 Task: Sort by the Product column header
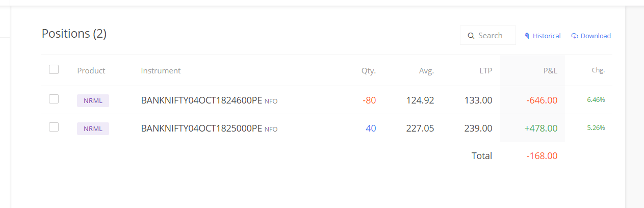(91, 70)
